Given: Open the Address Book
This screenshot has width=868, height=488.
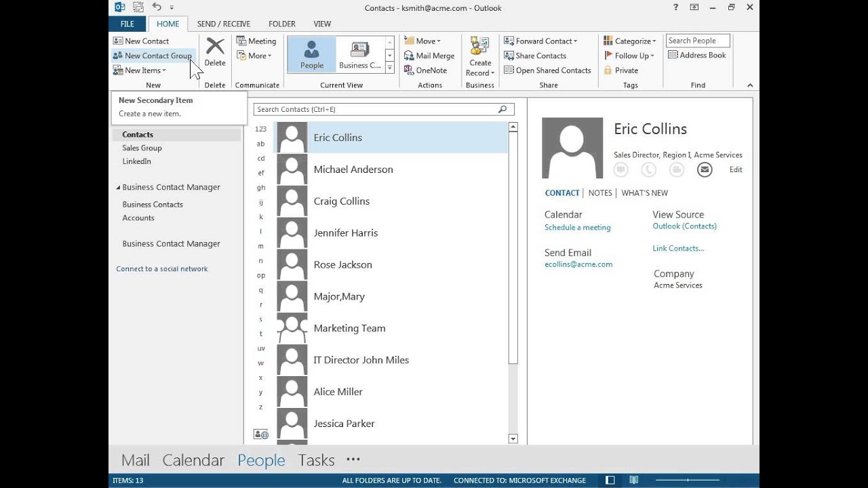Looking at the screenshot, I should [x=697, y=56].
